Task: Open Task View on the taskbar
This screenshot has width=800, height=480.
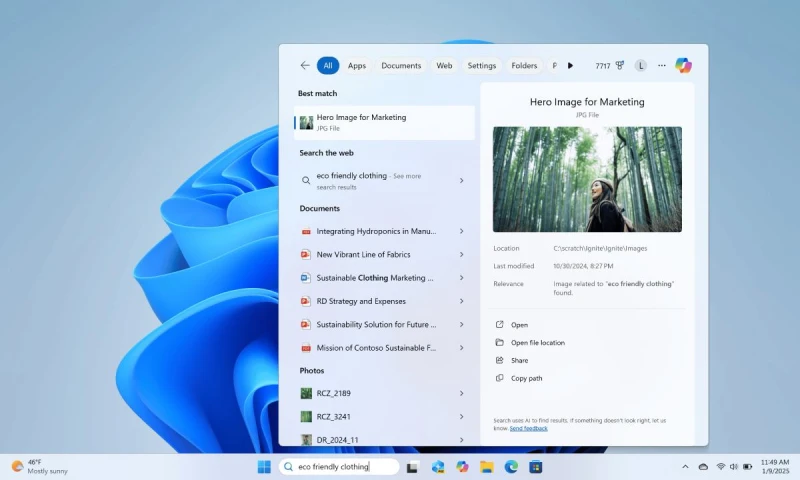Action: pyautogui.click(x=413, y=467)
